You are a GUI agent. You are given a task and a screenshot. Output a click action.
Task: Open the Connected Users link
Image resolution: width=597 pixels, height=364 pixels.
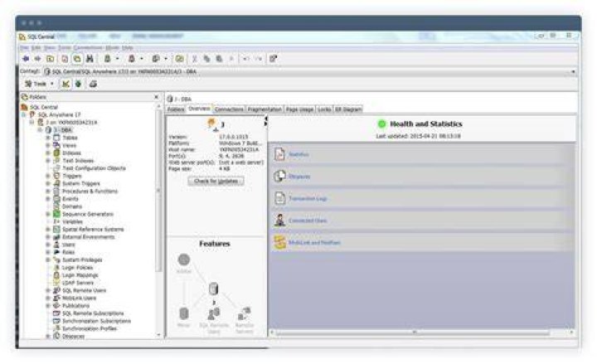pos(308,221)
